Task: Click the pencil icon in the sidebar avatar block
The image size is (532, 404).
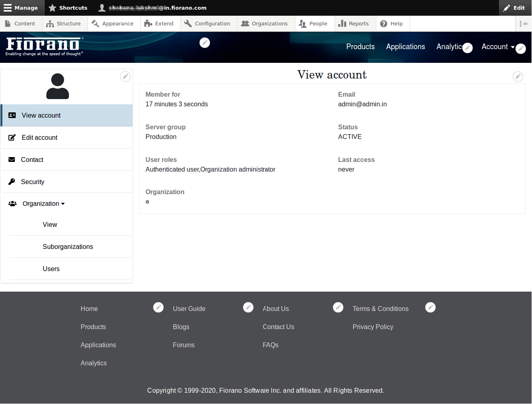Action: tap(125, 77)
